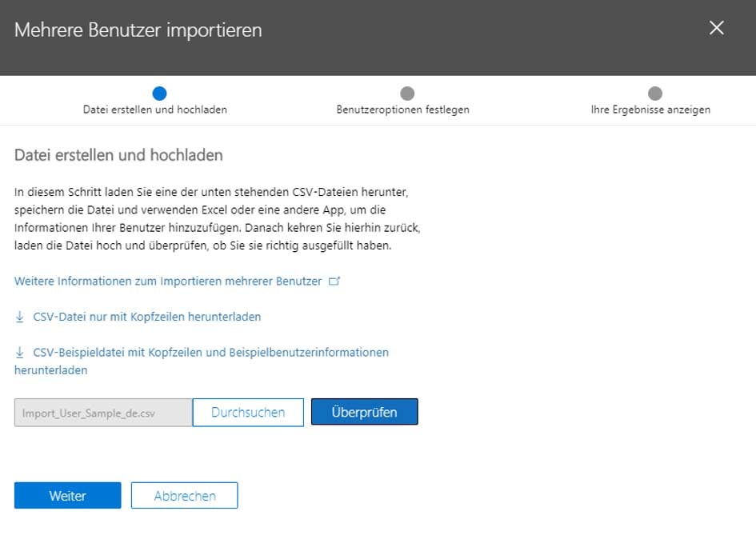Image resolution: width=756 pixels, height=539 pixels.
Task: Click the 'Mehrere Benutzer importieren' title
Action: click(x=138, y=30)
